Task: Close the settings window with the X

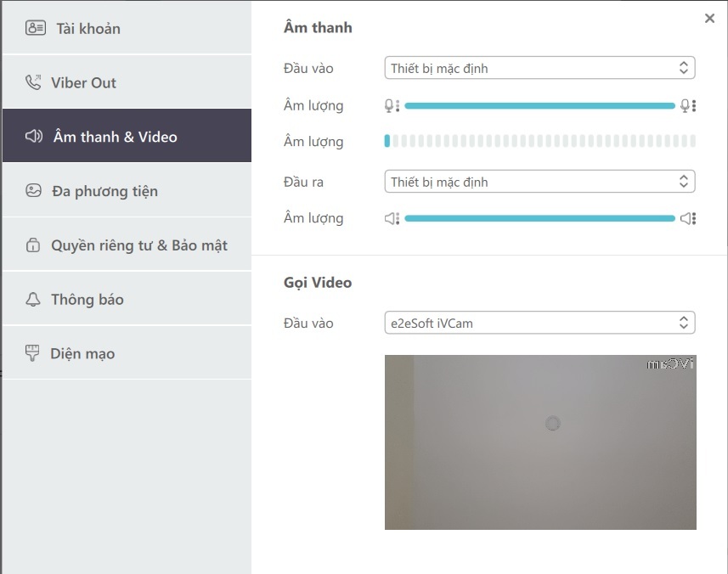Action: point(709,19)
